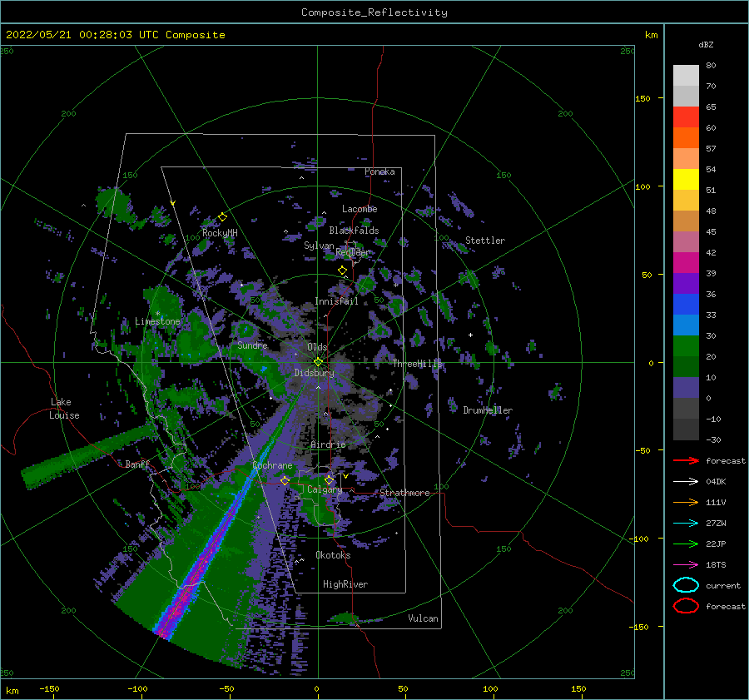The image size is (749, 700).
Task: Click the 'Strathmore' map label
Action: pos(404,493)
